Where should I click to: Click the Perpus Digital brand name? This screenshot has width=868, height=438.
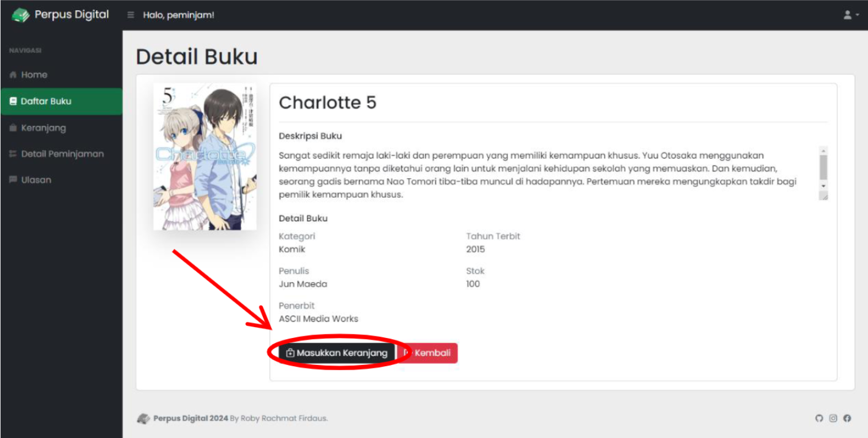tap(71, 15)
